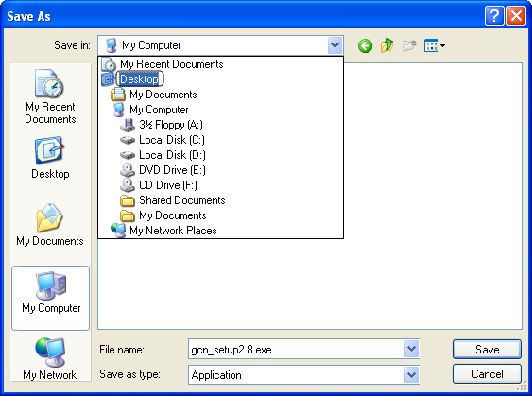Collapse the Save in dropdown arrow

point(335,45)
